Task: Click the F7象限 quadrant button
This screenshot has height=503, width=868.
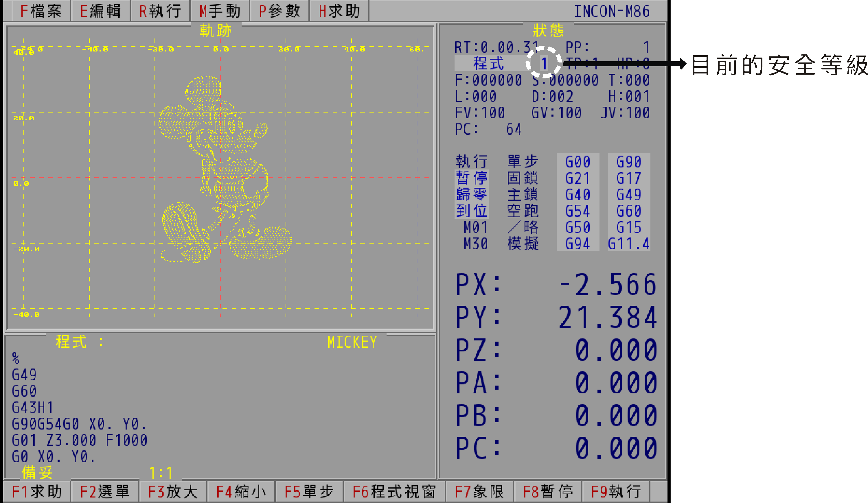Action: [479, 492]
